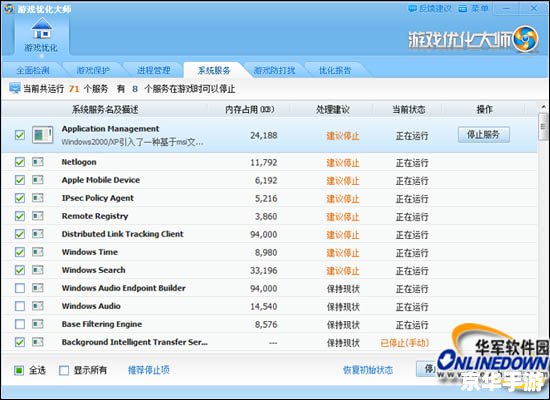
Task: Click the Netlogon service icon
Action: (38, 162)
